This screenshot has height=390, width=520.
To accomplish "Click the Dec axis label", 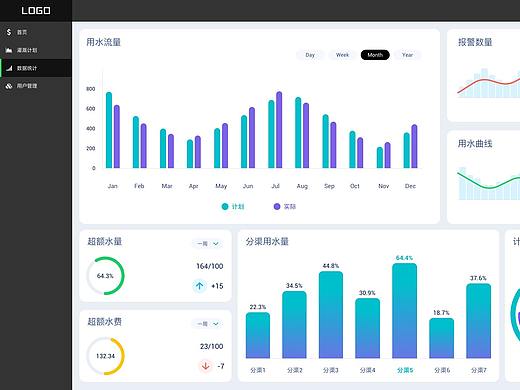I will pyautogui.click(x=410, y=186).
